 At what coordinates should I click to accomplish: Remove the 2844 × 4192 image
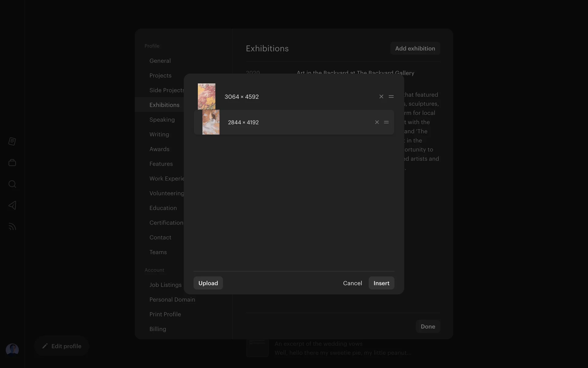(x=377, y=122)
